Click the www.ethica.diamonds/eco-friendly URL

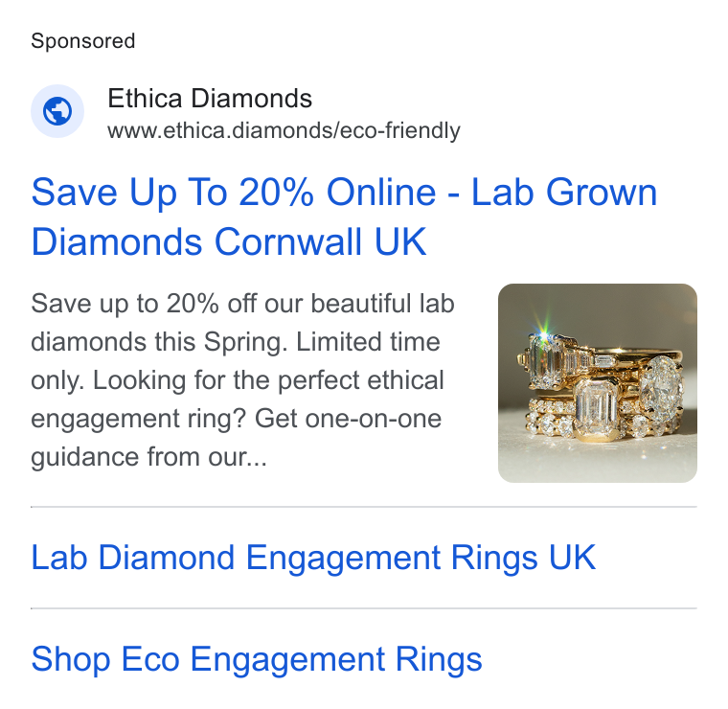pyautogui.click(x=284, y=130)
